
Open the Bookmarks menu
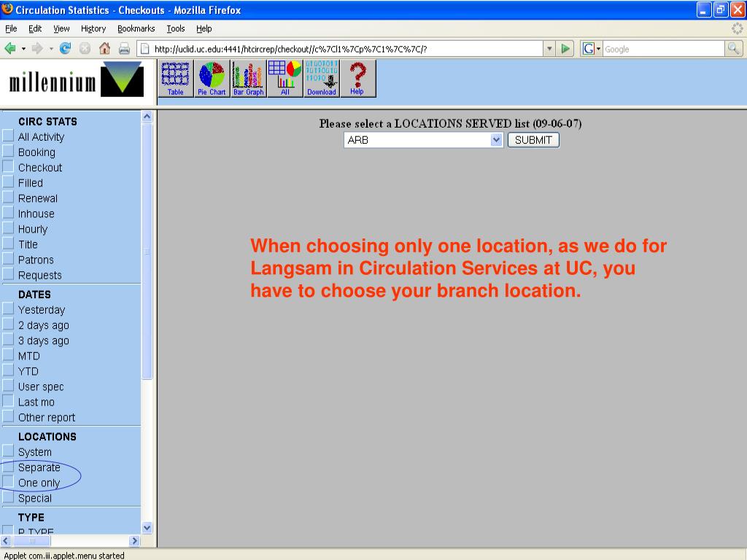[x=136, y=28]
